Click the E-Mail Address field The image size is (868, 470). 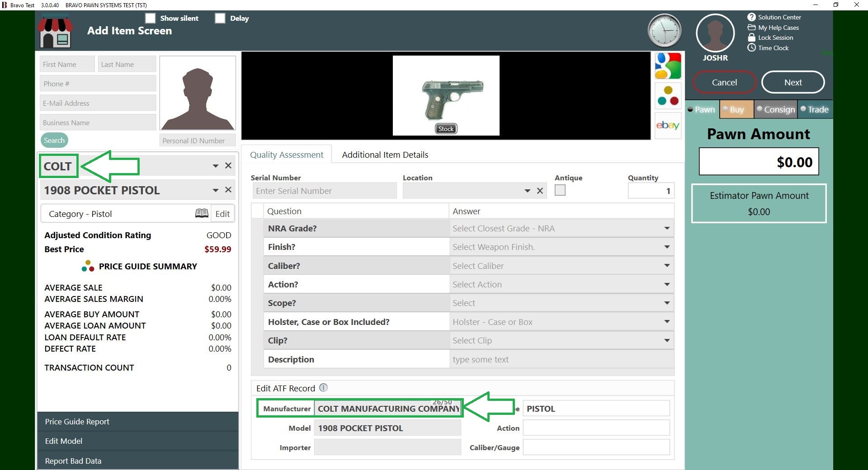[98, 103]
